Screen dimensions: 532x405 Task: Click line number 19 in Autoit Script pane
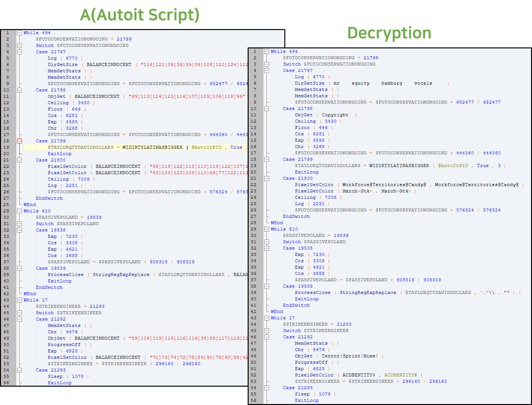tap(6, 147)
